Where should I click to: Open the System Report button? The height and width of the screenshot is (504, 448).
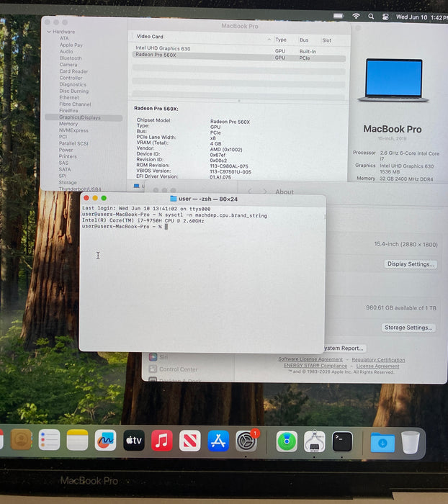[x=344, y=348]
